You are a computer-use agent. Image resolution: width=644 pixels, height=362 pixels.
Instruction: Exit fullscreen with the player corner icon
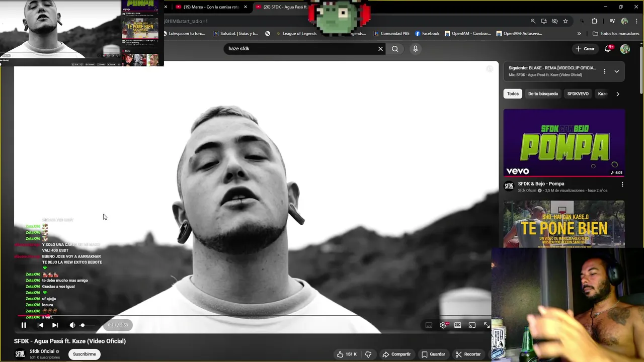pos(487,325)
